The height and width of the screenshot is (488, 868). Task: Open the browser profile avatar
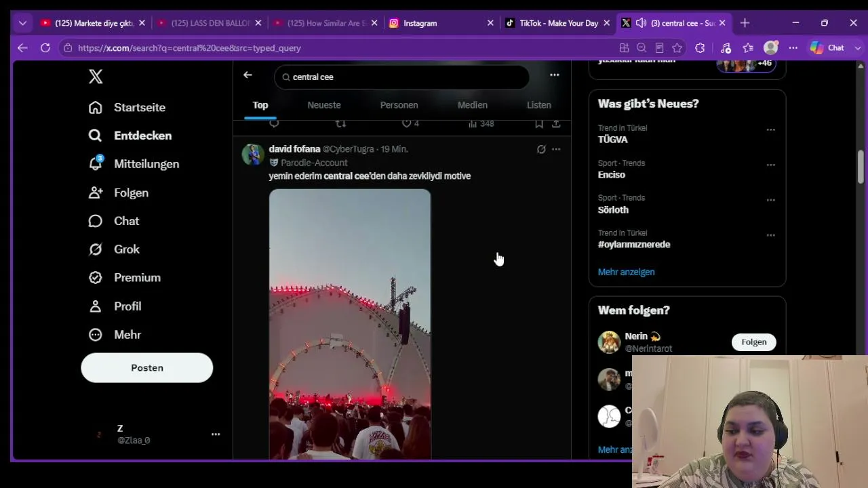(771, 48)
